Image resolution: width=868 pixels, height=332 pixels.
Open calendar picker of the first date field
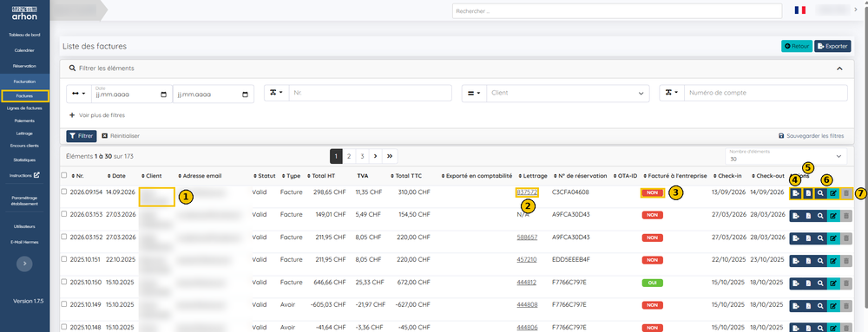coord(163,94)
